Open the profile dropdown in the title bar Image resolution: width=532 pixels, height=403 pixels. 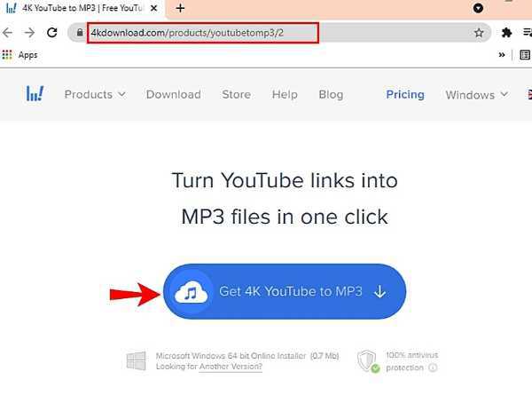[478, 8]
